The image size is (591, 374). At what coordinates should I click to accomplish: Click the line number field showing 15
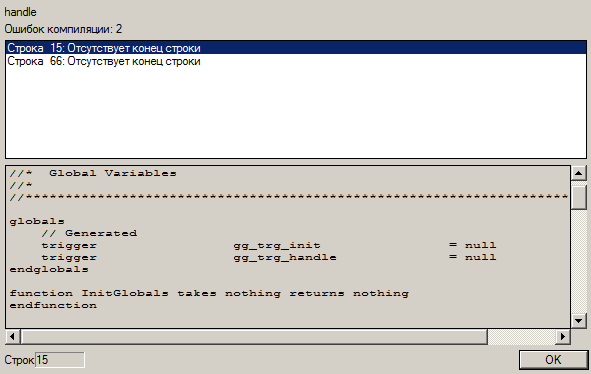click(60, 360)
